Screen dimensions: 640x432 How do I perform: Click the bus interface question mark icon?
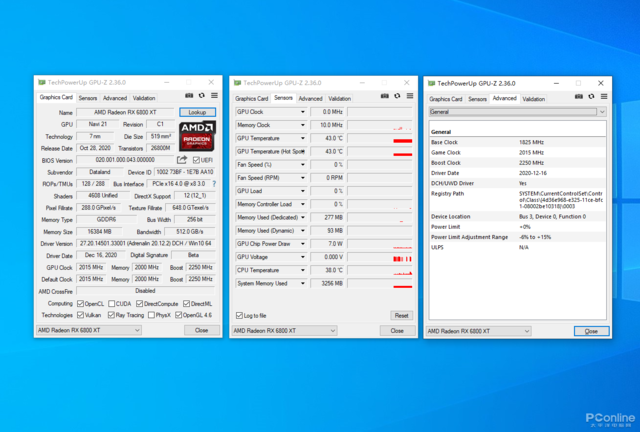pyautogui.click(x=214, y=184)
